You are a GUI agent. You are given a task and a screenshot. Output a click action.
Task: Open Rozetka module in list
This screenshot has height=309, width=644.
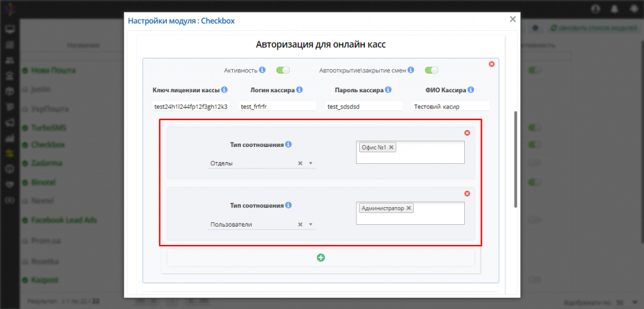coord(45,261)
